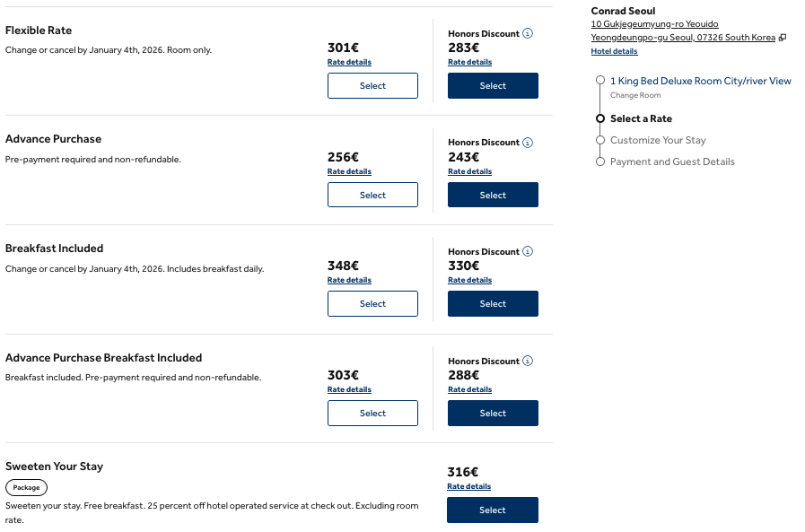The height and width of the screenshot is (532, 805).
Task: Select Advance Purchase Honors Discount 243€
Action: click(x=493, y=195)
